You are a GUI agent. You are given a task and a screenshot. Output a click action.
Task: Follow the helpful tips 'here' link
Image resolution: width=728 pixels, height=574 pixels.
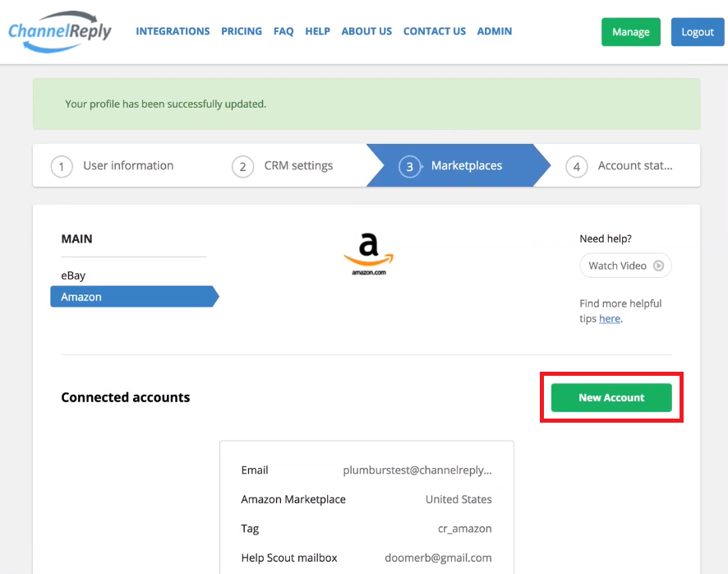[x=610, y=318]
